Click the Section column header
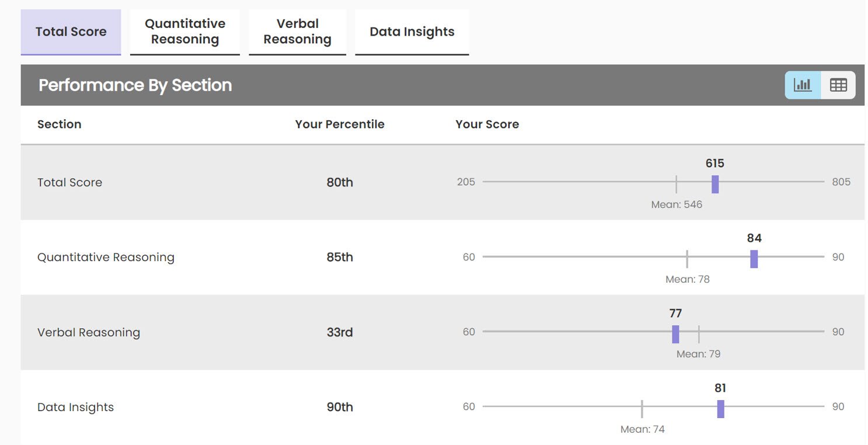Image resolution: width=868 pixels, height=445 pixels. point(59,124)
